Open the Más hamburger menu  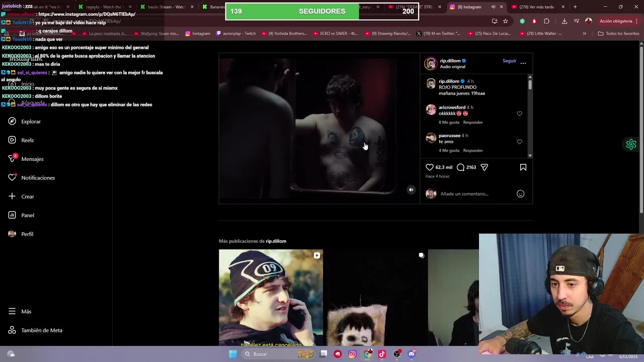point(20,311)
